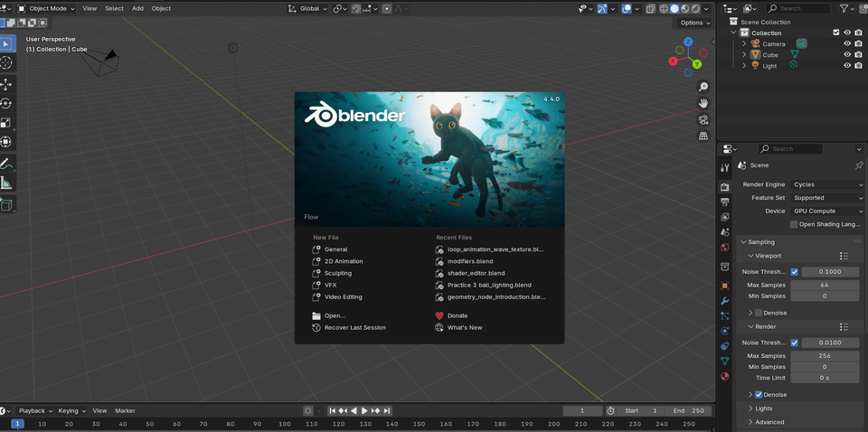Pin the Scene properties with pin icon
Image resolution: width=868 pixels, height=432 pixels.
point(859,165)
